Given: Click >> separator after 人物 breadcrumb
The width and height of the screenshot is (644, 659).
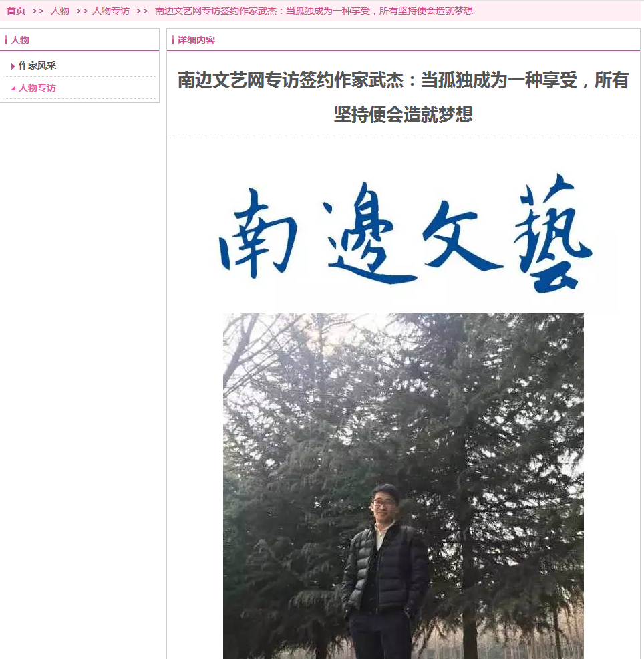Looking at the screenshot, I should [x=82, y=11].
